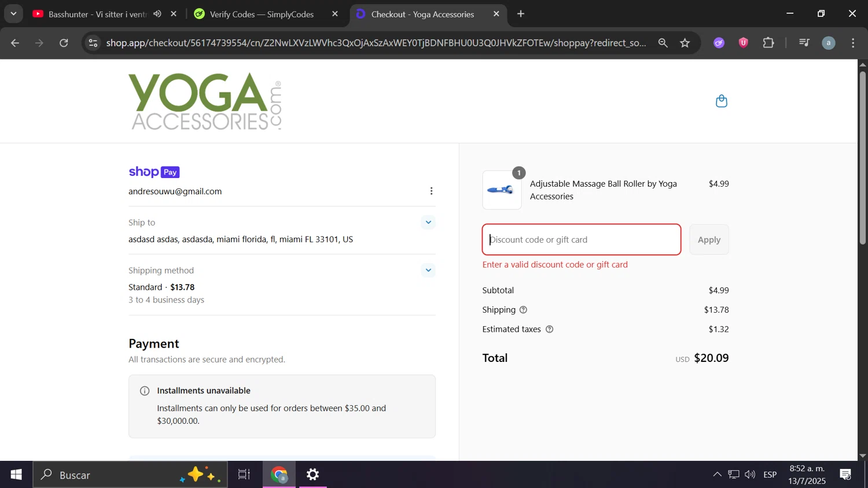Open the zoom magnifier in the address bar
The height and width of the screenshot is (488, 868).
[663, 43]
